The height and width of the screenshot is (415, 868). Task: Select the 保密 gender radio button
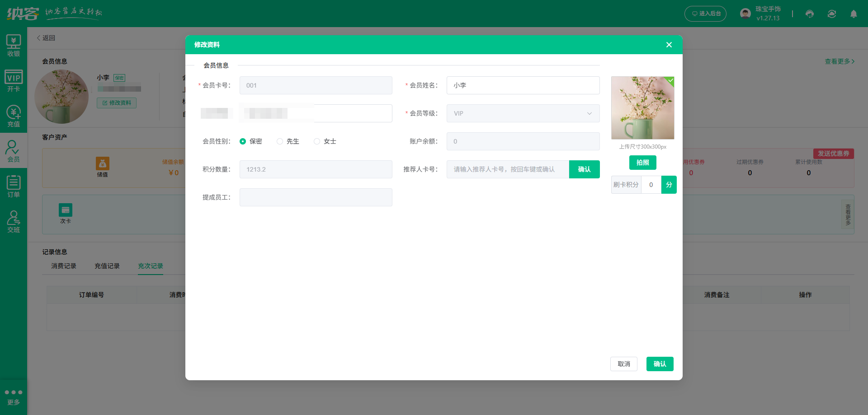243,141
